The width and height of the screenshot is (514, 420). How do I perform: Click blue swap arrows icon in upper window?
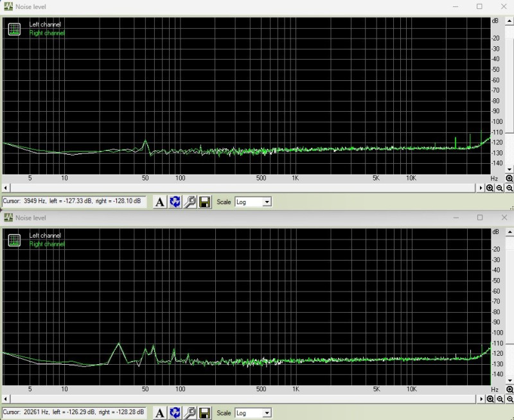tap(175, 202)
